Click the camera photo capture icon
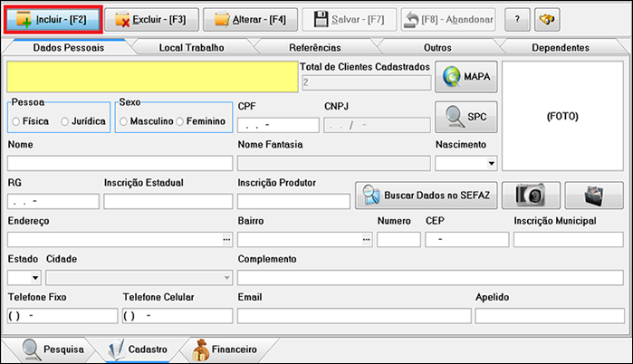Viewport: 633px width, 364px height. click(530, 195)
